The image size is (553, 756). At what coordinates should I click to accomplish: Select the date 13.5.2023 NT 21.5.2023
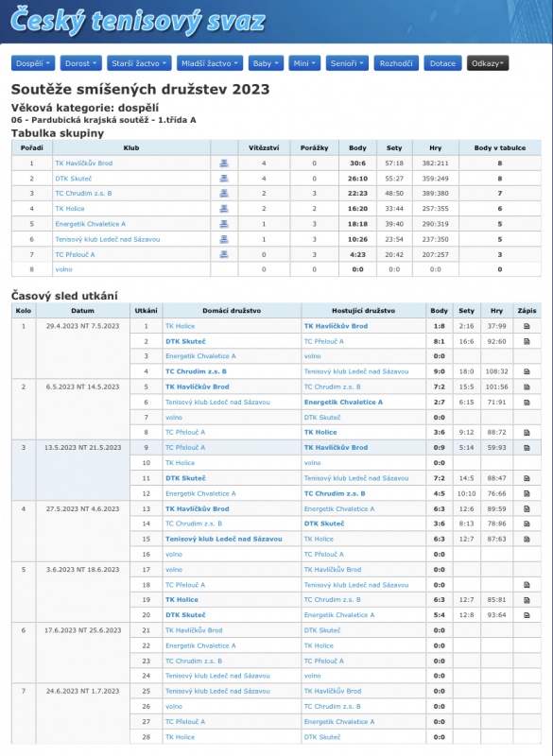[82, 447]
